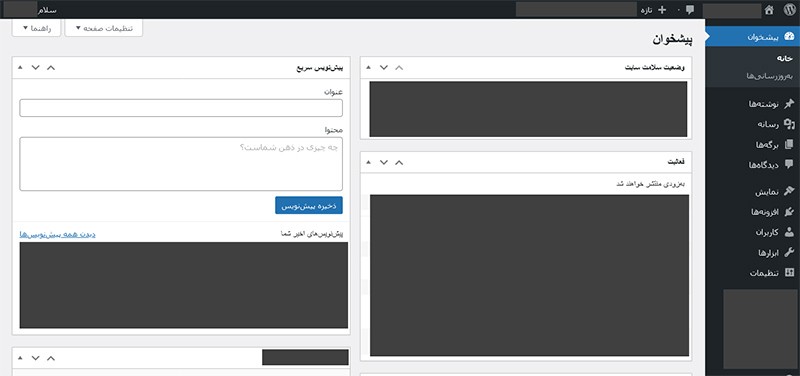Open comments bubble icon in admin bar
The image size is (800, 376).
click(690, 10)
